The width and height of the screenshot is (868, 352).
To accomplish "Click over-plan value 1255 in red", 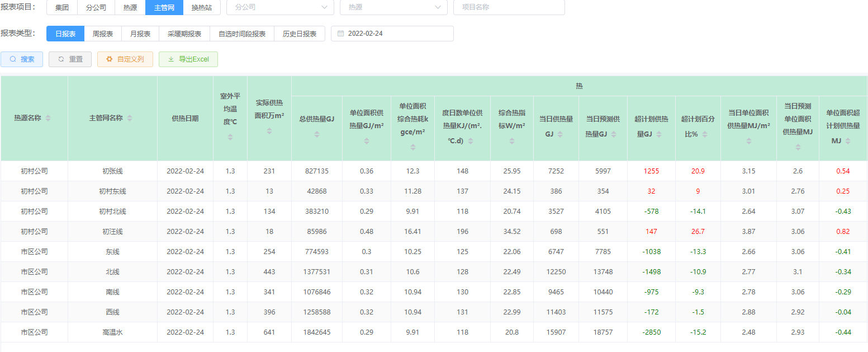I will (651, 171).
